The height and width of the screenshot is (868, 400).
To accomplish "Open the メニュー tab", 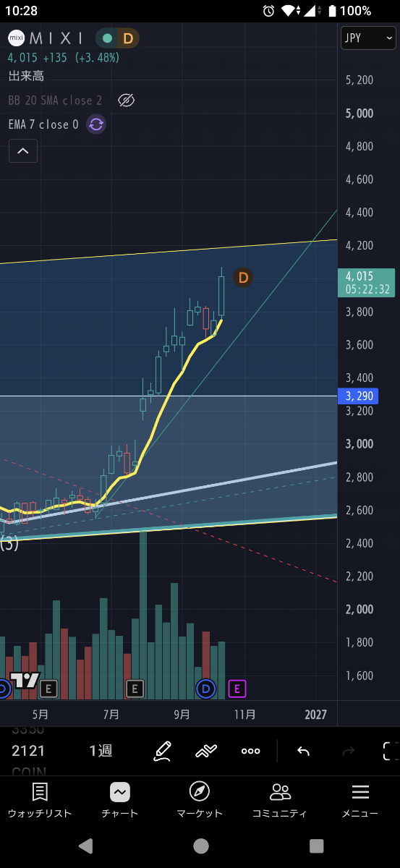I will pos(359,801).
